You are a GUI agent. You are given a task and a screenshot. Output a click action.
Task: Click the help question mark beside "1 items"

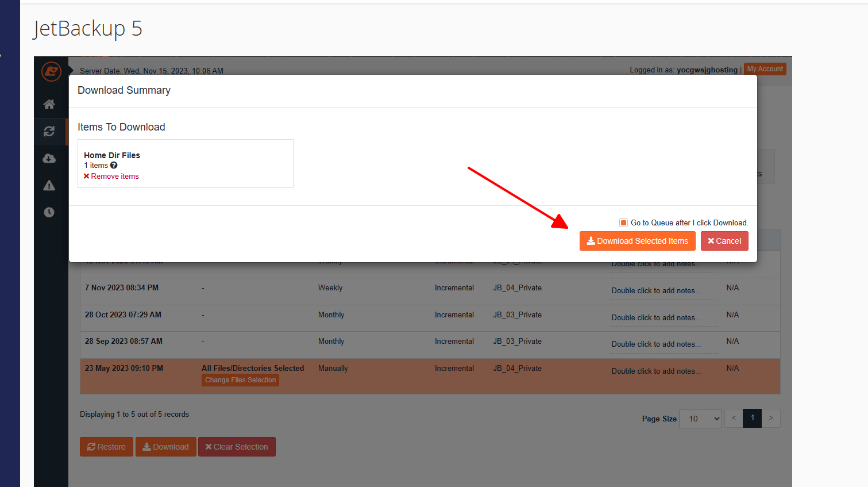(114, 165)
